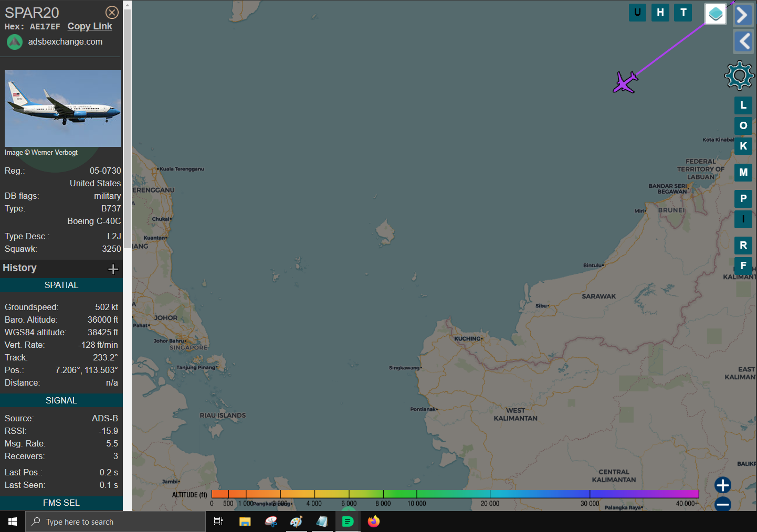The image size is (757, 532).
Task: Toggle the L labels button
Action: (x=743, y=105)
